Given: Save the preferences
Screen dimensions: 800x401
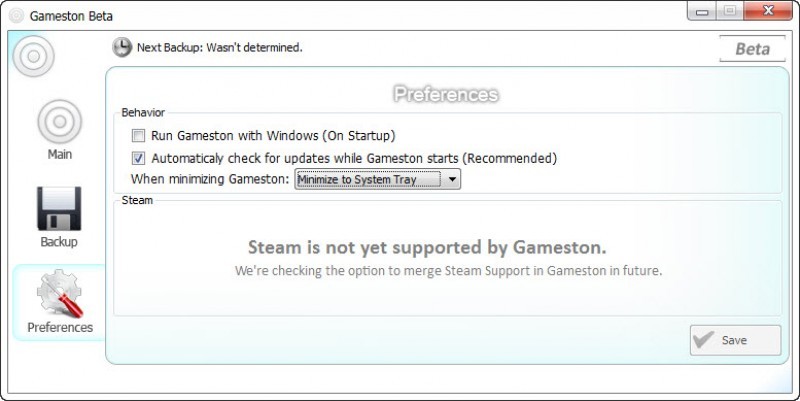Looking at the screenshot, I should pyautogui.click(x=735, y=340).
